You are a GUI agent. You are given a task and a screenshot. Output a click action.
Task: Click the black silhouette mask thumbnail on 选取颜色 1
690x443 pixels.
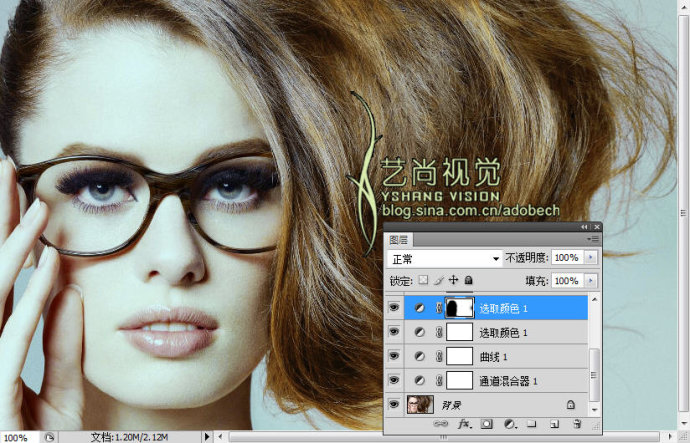460,308
